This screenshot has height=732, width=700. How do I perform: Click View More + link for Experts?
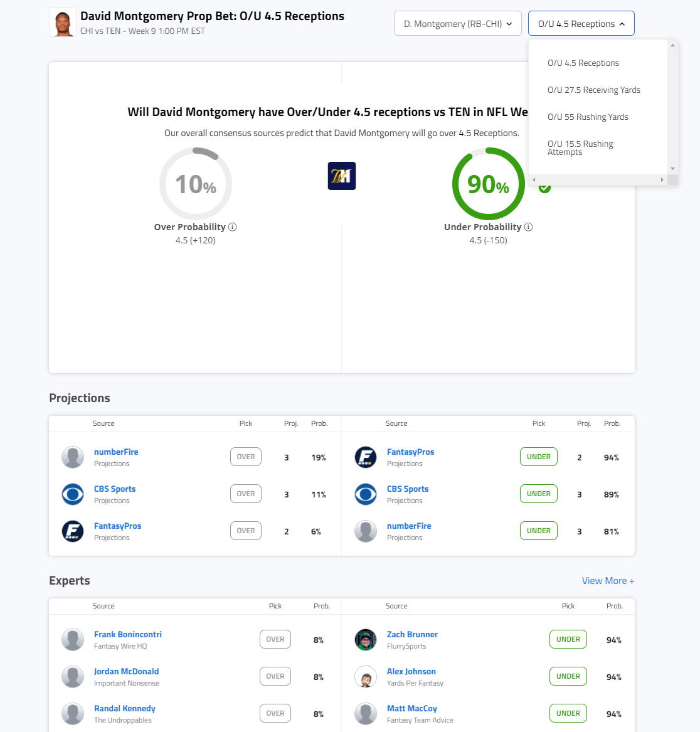pyautogui.click(x=608, y=581)
